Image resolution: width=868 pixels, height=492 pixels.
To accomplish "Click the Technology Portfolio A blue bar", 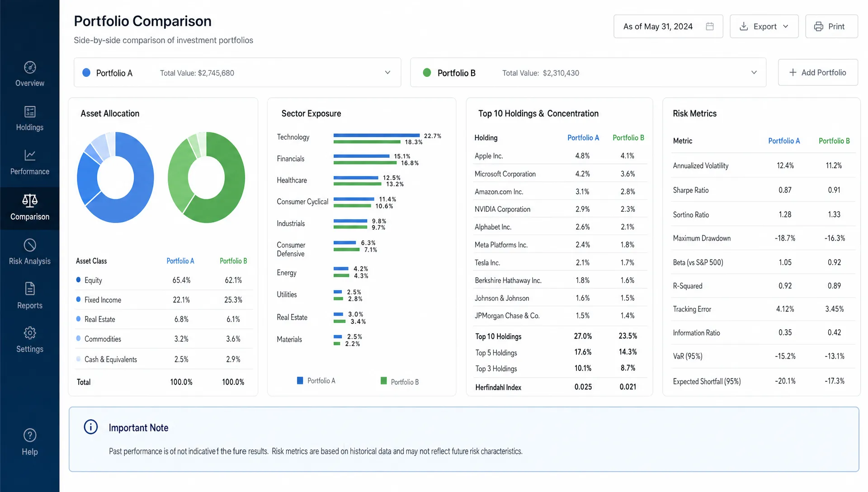I will click(x=377, y=135).
